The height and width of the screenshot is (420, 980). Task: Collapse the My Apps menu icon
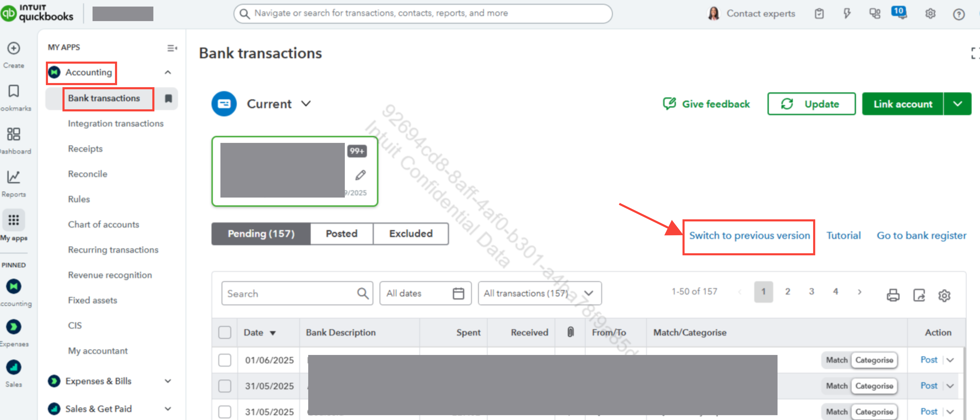point(172,48)
